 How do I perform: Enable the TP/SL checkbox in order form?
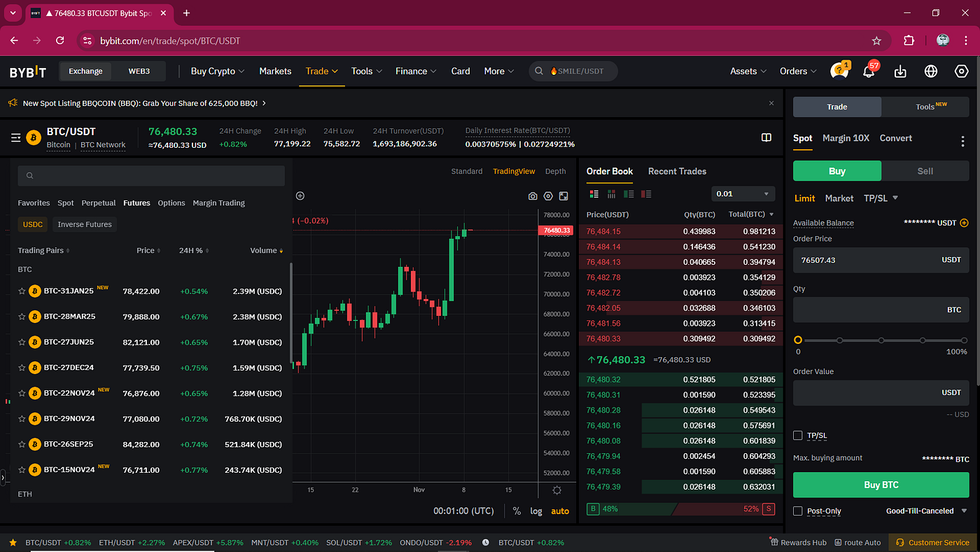(x=797, y=435)
